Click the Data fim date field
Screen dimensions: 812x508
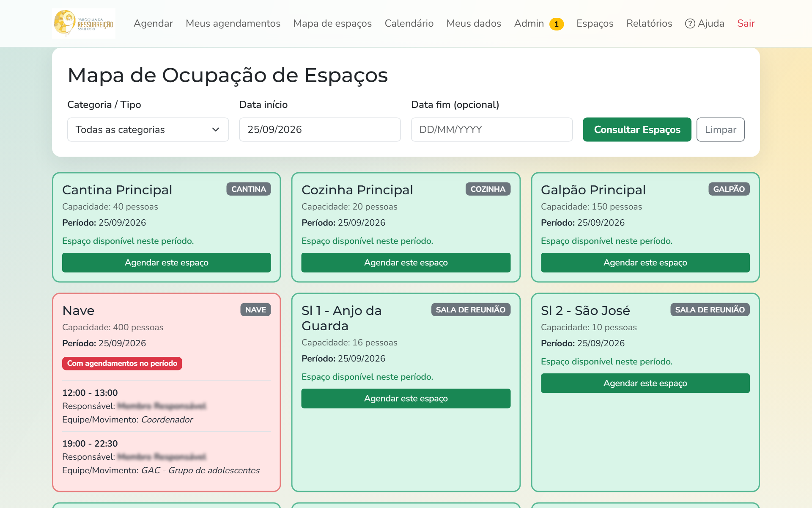[x=492, y=130]
